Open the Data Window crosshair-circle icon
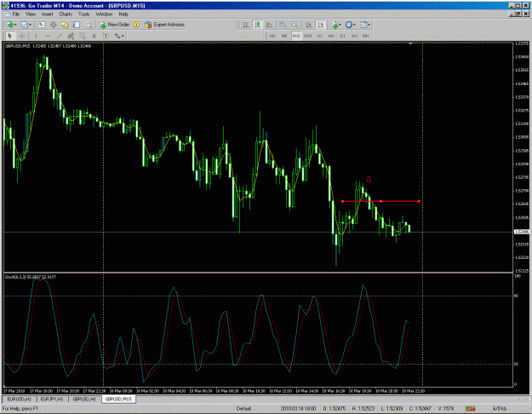Viewport: 532px width, 414px height. click(x=54, y=25)
